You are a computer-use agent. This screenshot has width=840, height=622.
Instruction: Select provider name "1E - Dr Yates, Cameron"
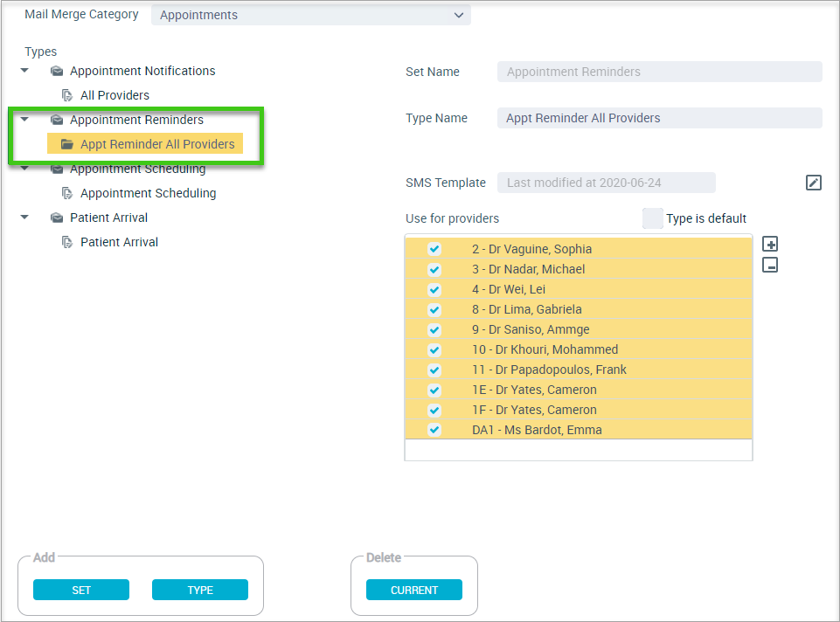pyautogui.click(x=534, y=390)
